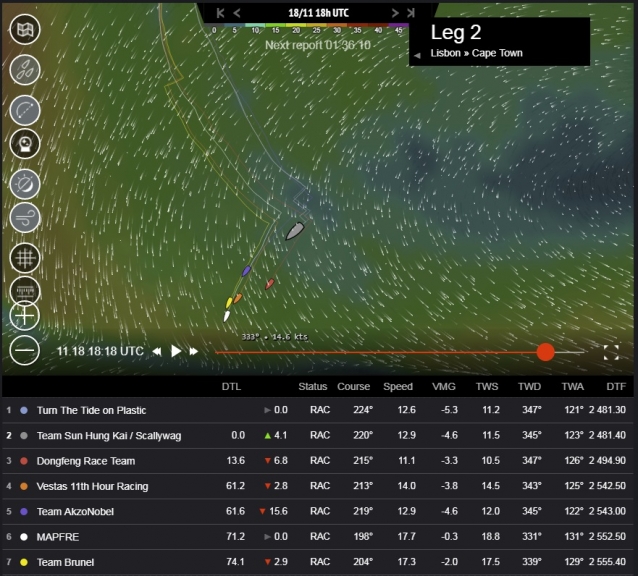Select the orange Vestas boat on map

237,299
